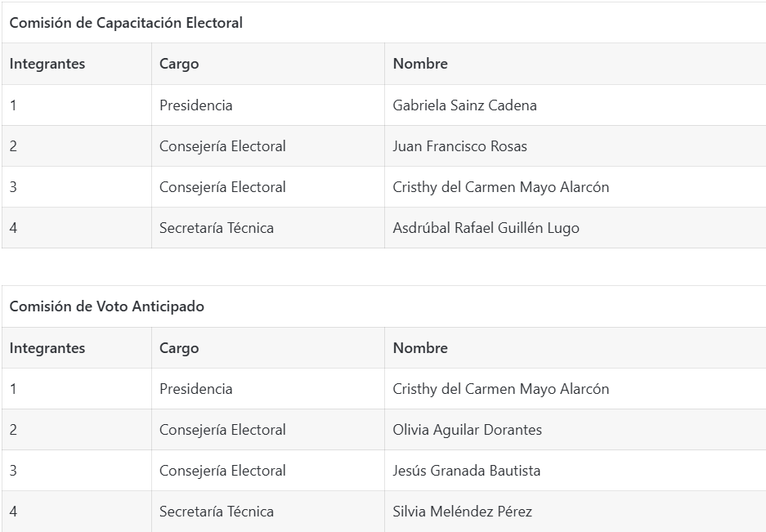Screen dimensions: 766x532
Task: Click Nombre header in Voto Anticipado table
Action: point(420,348)
